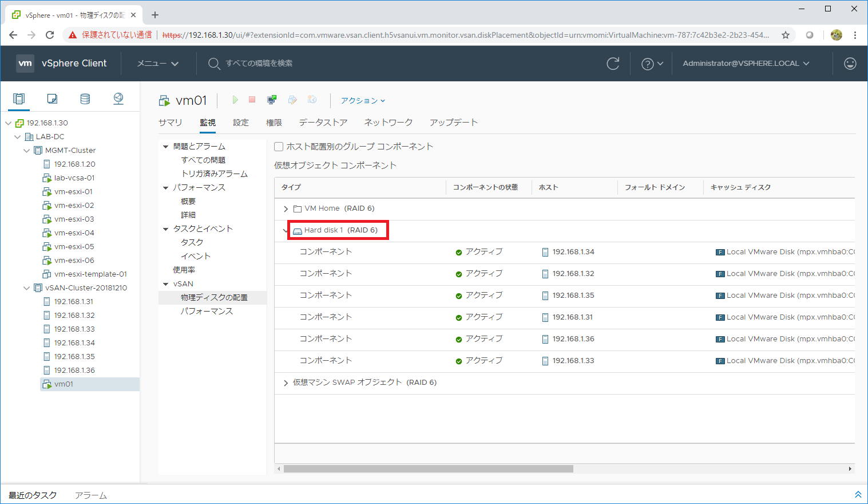Open VMs and Templates inventory view icon
Image resolution: width=868 pixels, height=504 pixels.
(x=52, y=99)
